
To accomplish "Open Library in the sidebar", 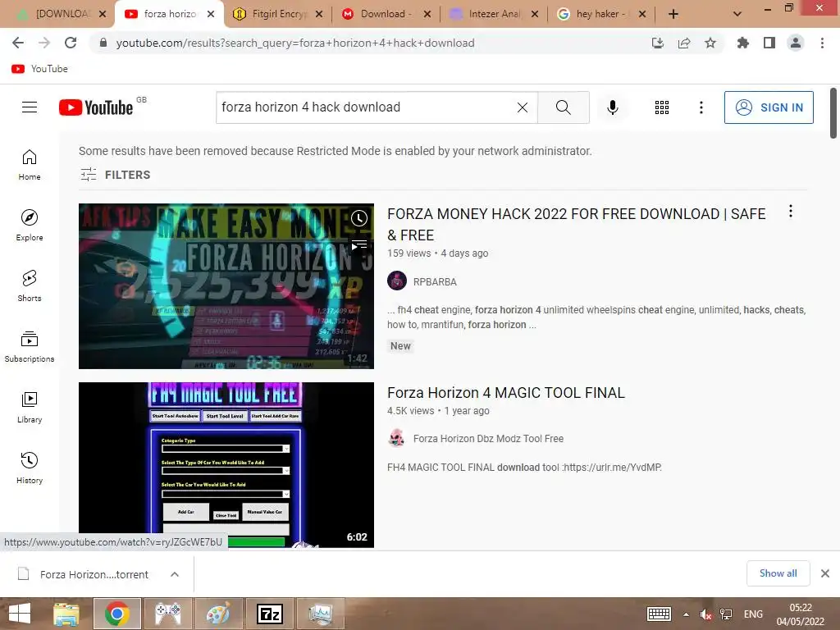I will [x=30, y=408].
